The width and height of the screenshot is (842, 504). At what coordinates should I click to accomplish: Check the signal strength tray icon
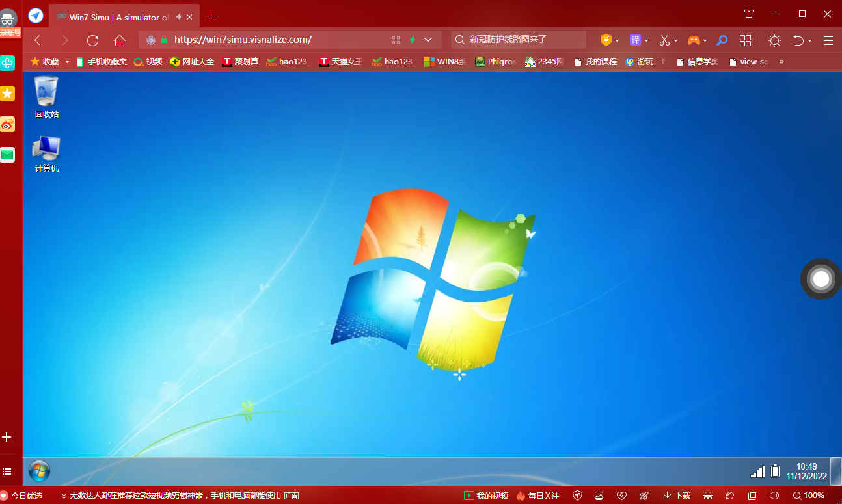(758, 471)
